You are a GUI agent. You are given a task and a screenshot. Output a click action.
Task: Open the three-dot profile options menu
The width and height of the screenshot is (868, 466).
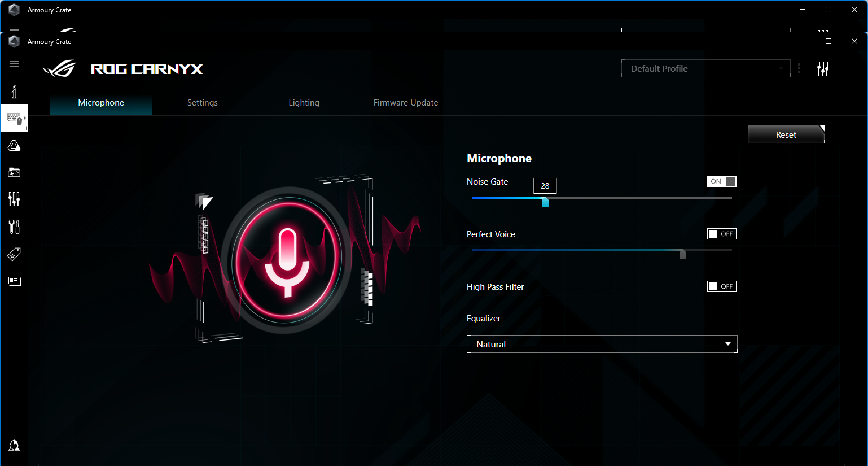coord(799,69)
